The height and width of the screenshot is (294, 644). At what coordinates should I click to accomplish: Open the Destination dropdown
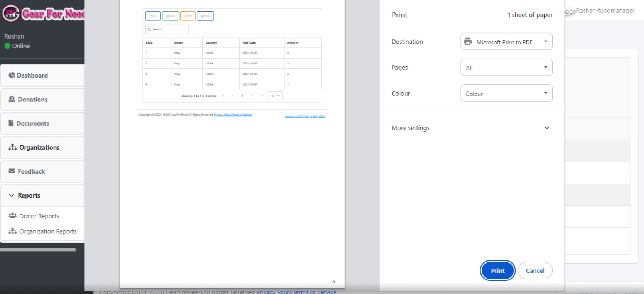pos(506,42)
